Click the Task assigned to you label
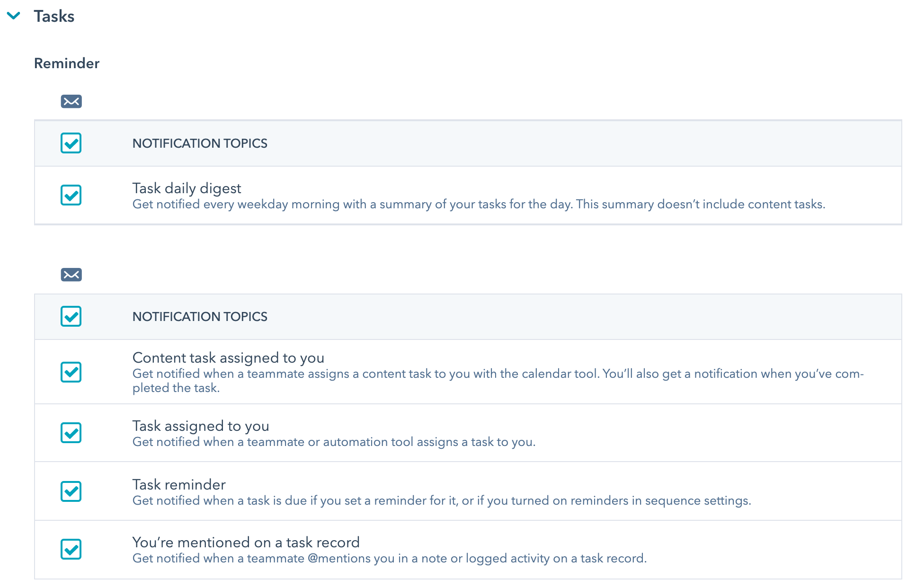This screenshot has height=588, width=907. coord(201,426)
